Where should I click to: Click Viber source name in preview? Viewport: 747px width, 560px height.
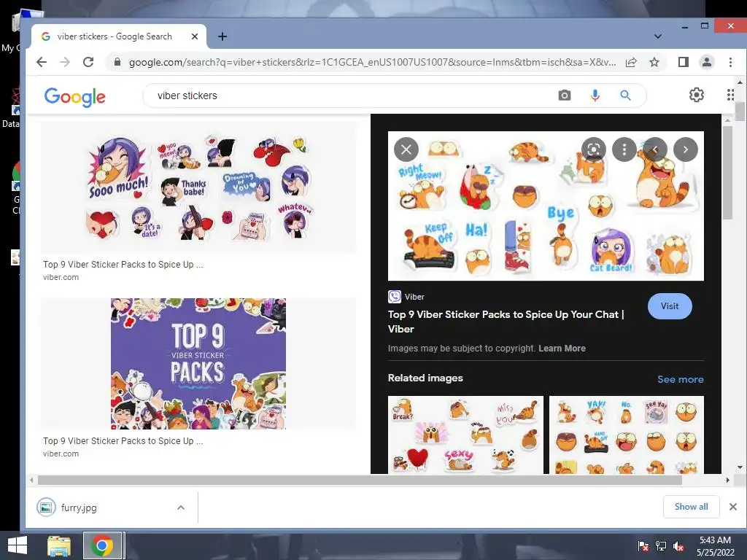click(414, 297)
